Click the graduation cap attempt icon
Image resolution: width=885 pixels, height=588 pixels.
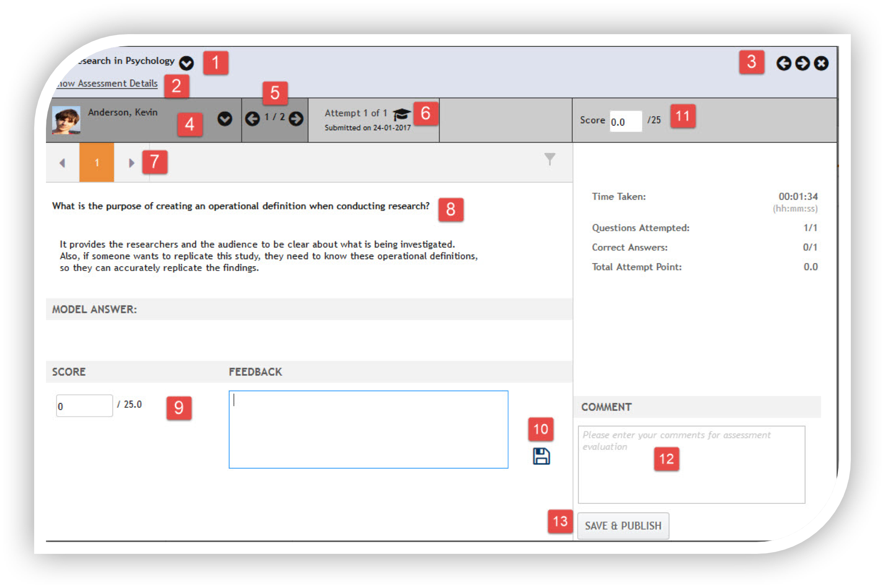pyautogui.click(x=401, y=114)
